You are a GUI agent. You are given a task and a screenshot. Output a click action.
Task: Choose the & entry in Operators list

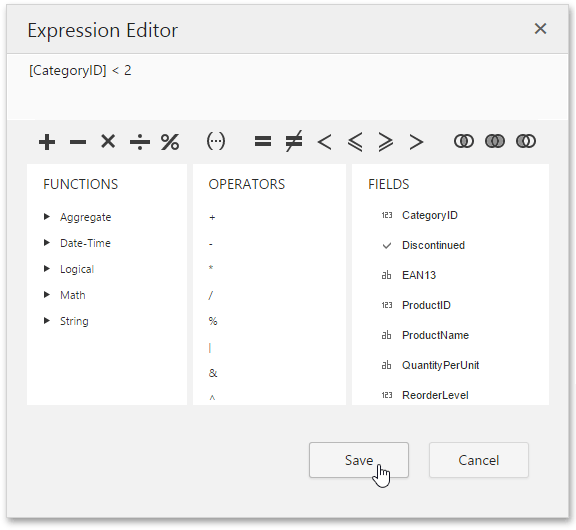pyautogui.click(x=213, y=374)
